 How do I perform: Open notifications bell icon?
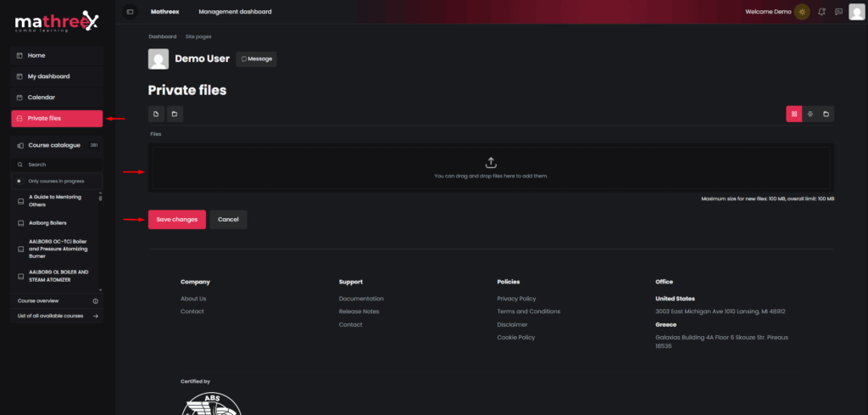pos(821,12)
